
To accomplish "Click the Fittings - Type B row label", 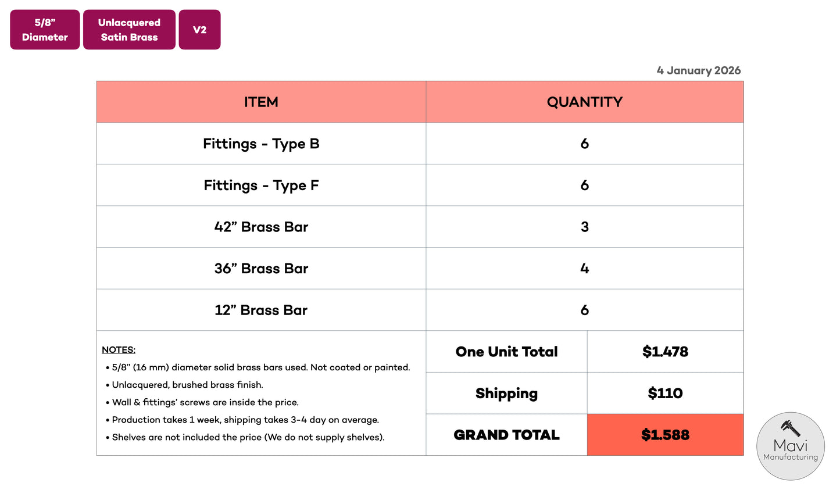I will (x=261, y=144).
